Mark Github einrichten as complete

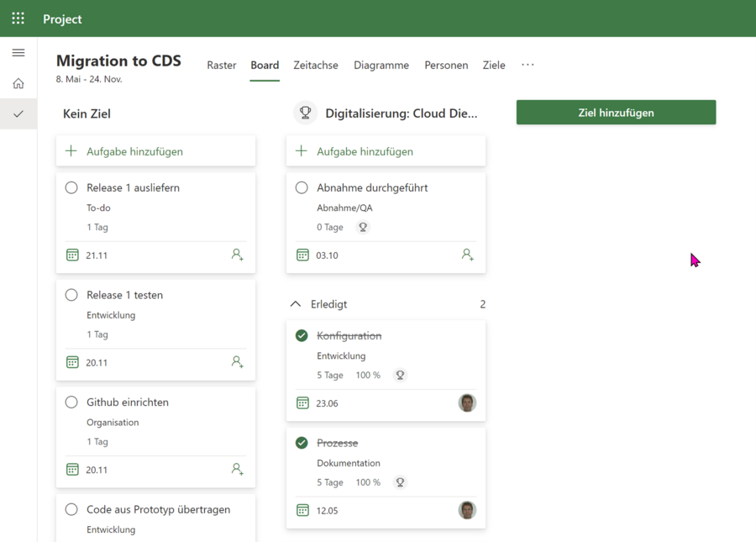[x=71, y=403]
